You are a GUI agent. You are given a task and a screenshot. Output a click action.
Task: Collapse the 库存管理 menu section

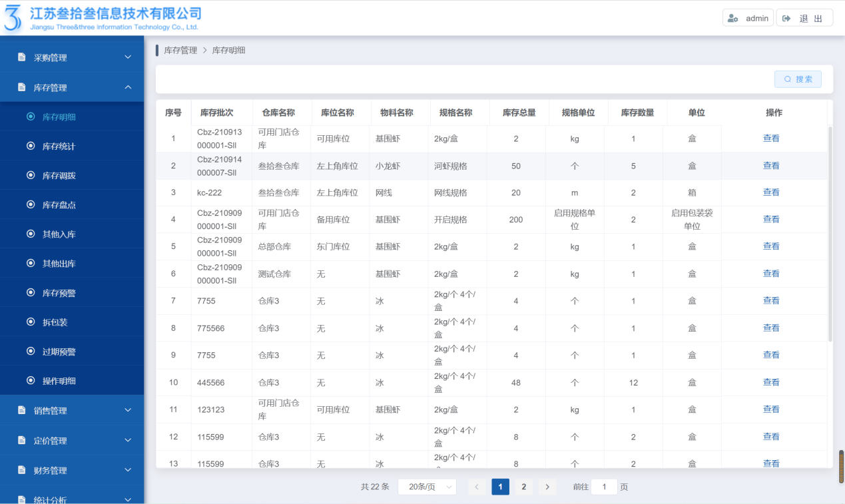pos(72,88)
